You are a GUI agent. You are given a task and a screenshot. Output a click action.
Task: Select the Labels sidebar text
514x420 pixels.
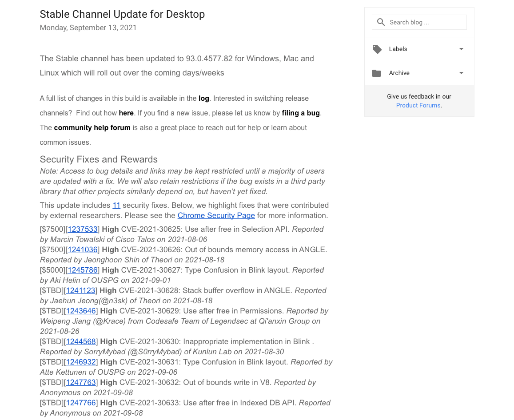pos(398,49)
